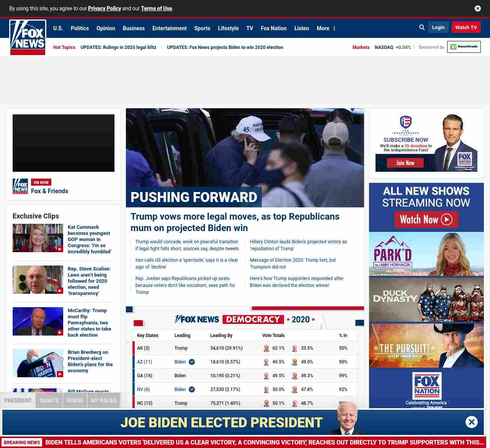Click the Watch Now play icon
490x448 pixels.
446,220
